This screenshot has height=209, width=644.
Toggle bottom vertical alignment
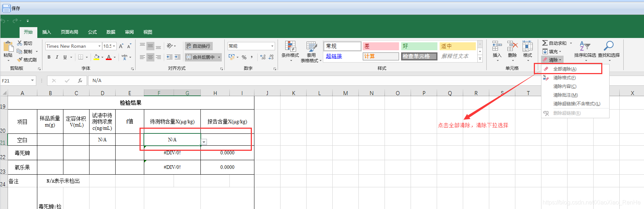[x=158, y=46]
